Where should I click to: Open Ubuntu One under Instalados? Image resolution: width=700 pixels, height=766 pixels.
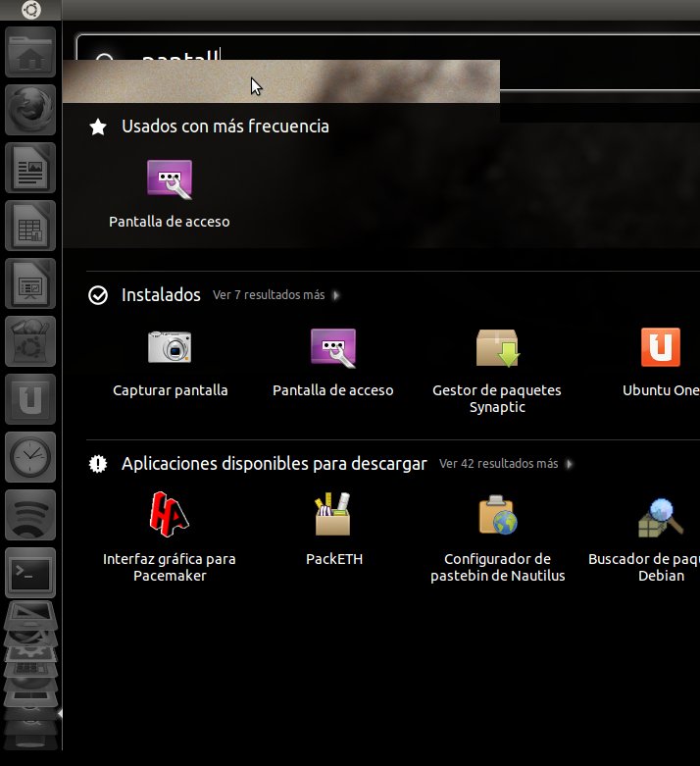tap(661, 364)
